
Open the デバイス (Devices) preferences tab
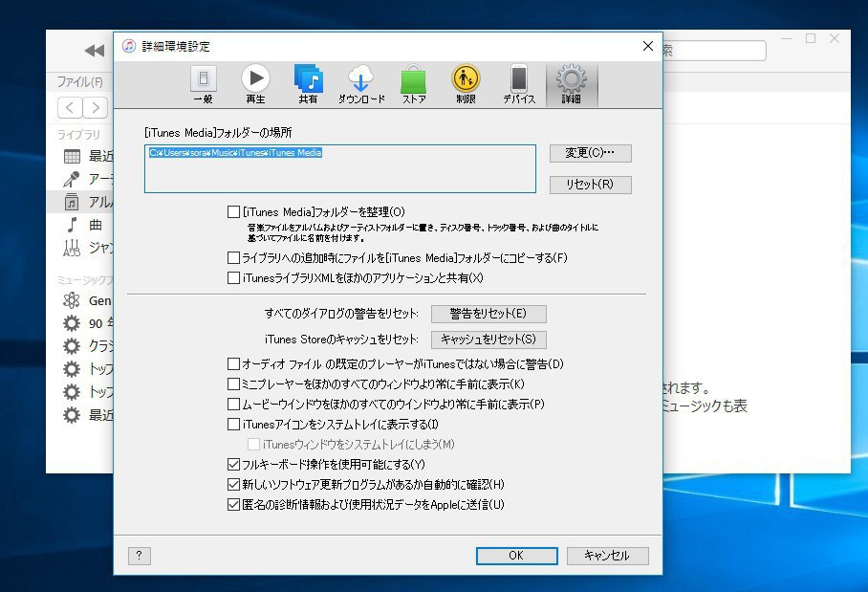(519, 84)
